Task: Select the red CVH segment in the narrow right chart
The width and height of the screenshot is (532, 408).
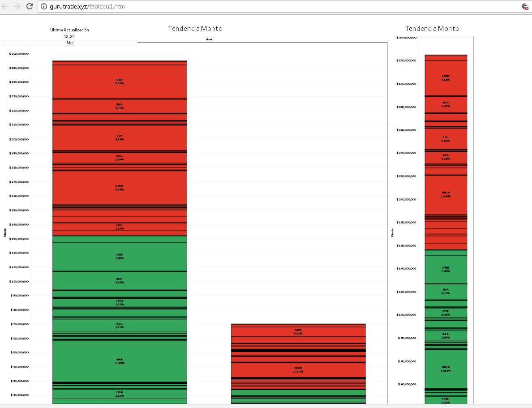Action: tap(446, 139)
